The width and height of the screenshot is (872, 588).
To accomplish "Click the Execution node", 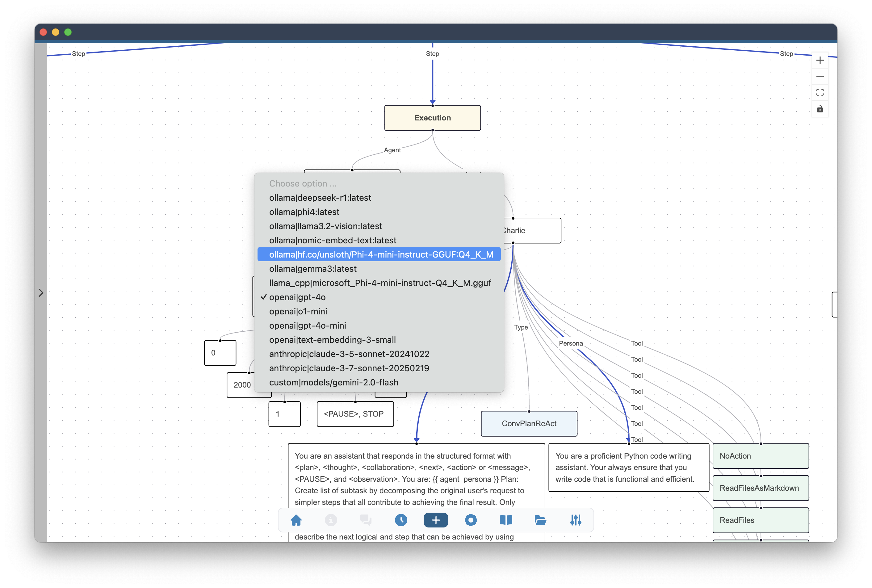I will (x=432, y=118).
